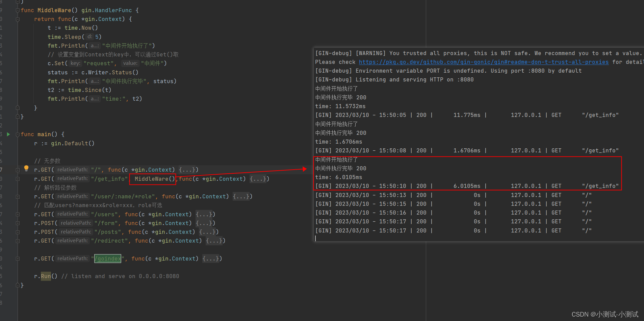
Task: Expand gutter fold on the "/posts" line
Action: coord(18,232)
